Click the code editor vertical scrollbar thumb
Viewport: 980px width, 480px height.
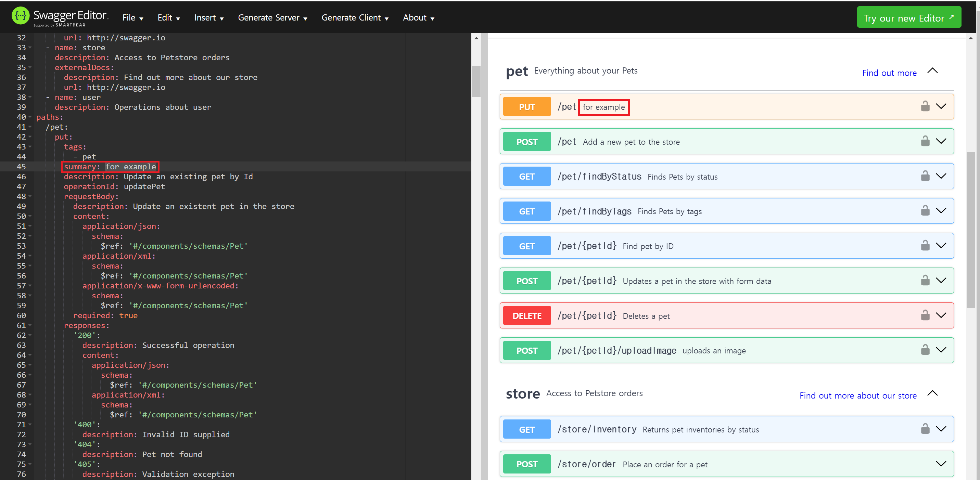click(x=476, y=81)
